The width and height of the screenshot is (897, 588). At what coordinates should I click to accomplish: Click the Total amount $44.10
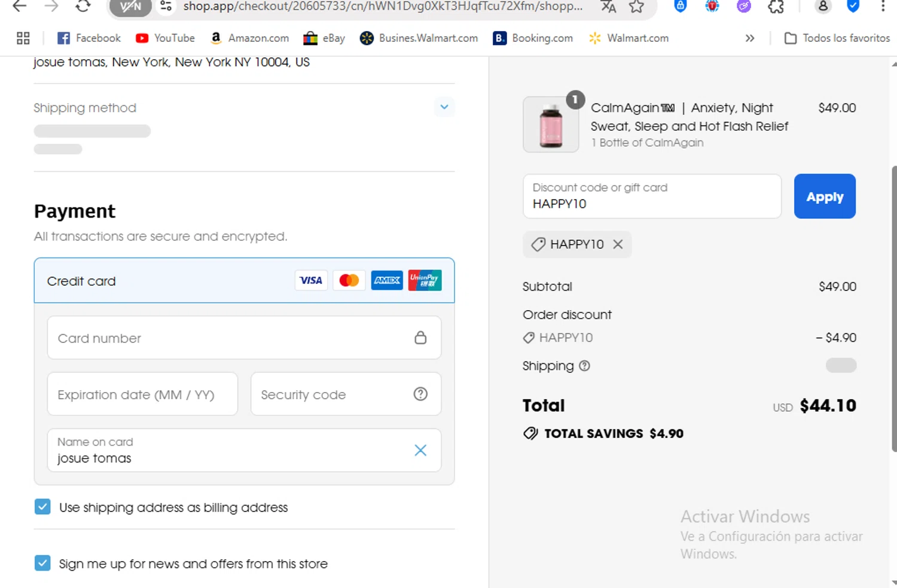point(828,405)
